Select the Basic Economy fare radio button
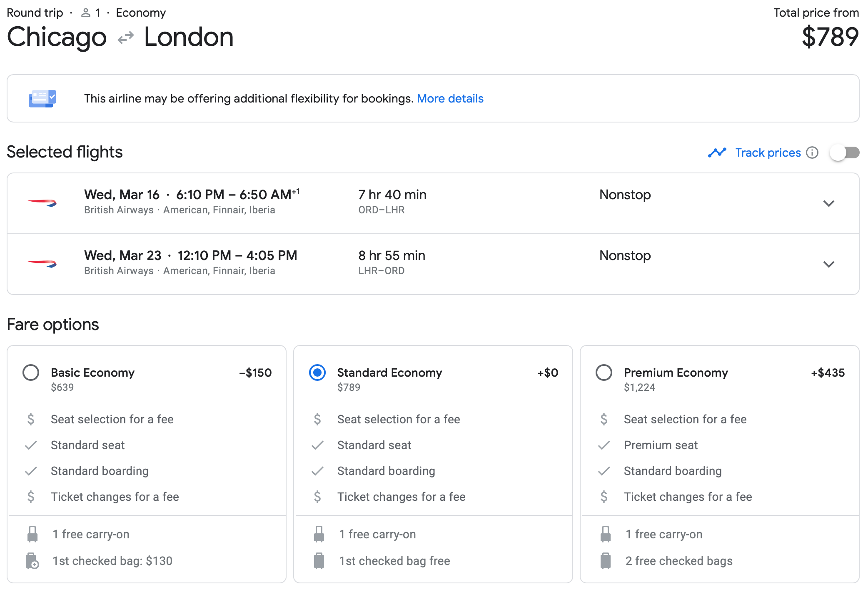The width and height of the screenshot is (868, 590). [x=31, y=372]
